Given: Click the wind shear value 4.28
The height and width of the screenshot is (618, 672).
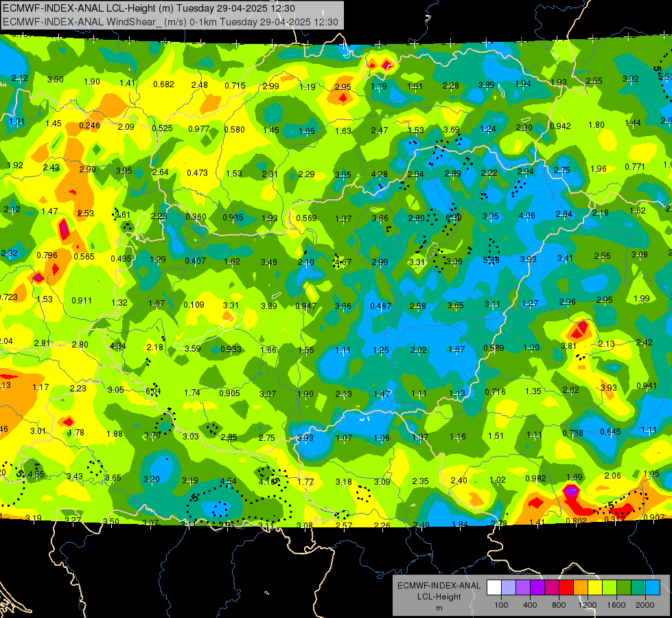Looking at the screenshot, I should tap(380, 174).
